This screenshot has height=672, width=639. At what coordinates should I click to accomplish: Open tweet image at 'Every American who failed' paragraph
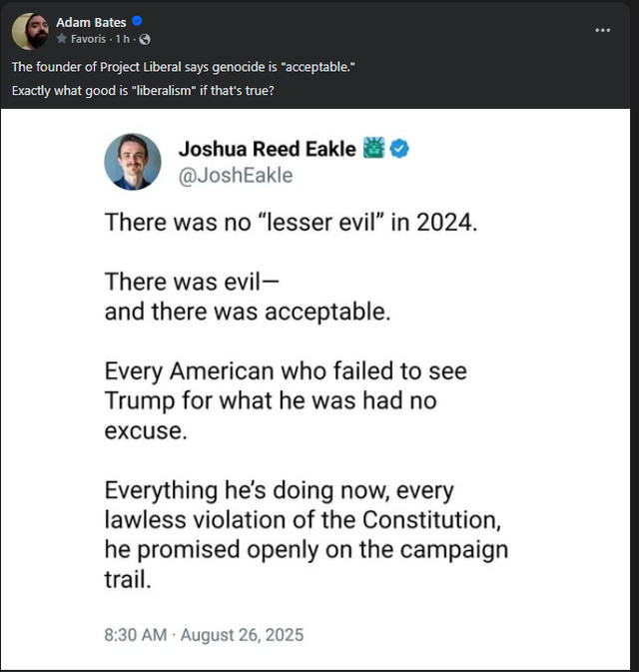point(286,401)
